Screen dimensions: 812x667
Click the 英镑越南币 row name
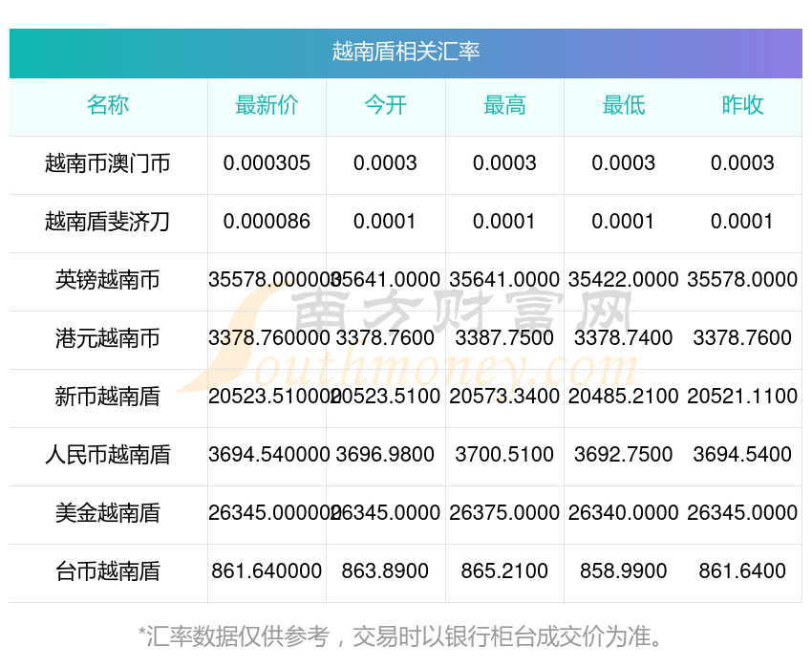point(108,280)
